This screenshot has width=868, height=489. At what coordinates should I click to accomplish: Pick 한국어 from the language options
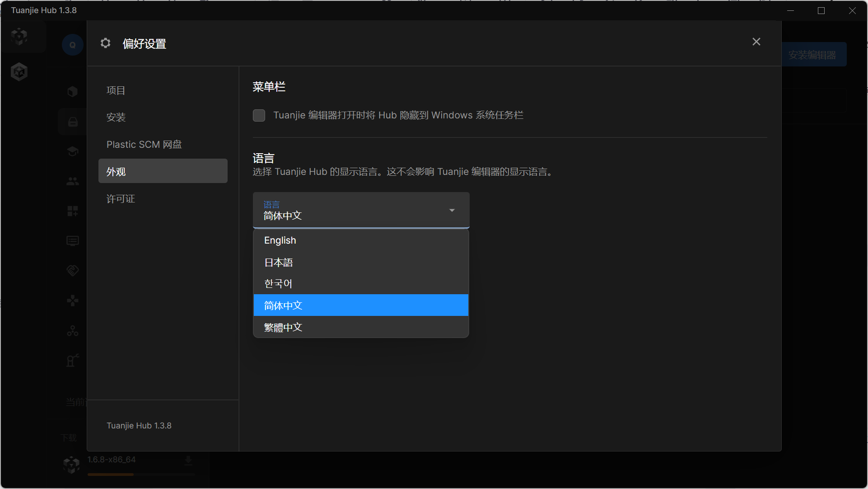click(278, 283)
